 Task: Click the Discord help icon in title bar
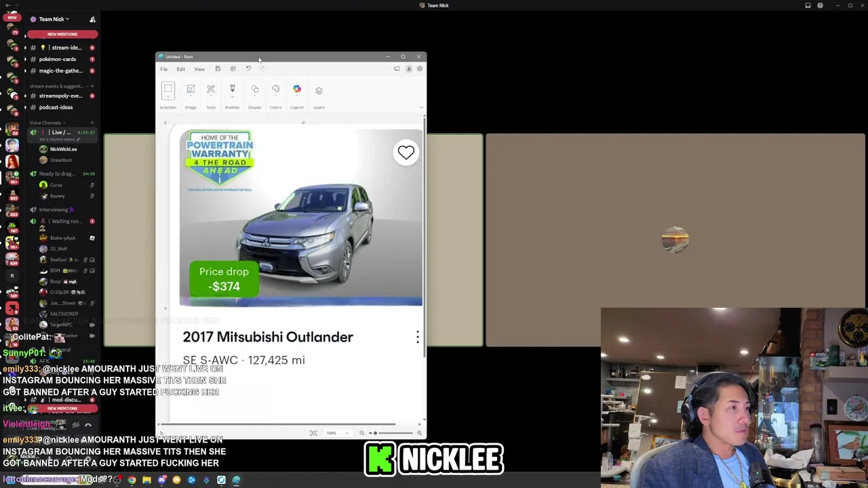[x=820, y=5]
